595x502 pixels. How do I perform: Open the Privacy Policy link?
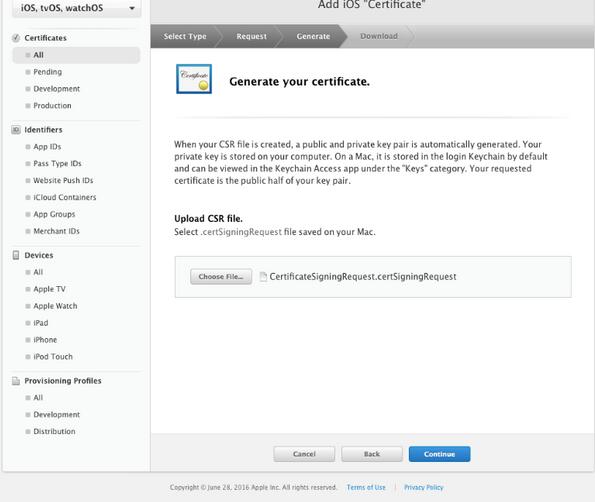tap(423, 488)
